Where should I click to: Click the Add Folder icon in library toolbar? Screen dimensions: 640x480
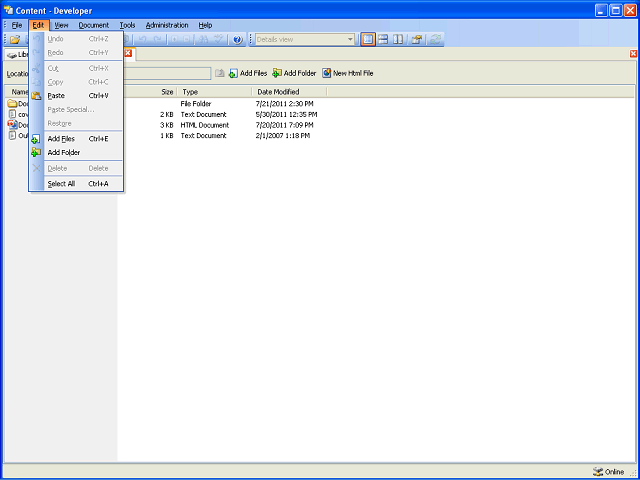(x=277, y=73)
